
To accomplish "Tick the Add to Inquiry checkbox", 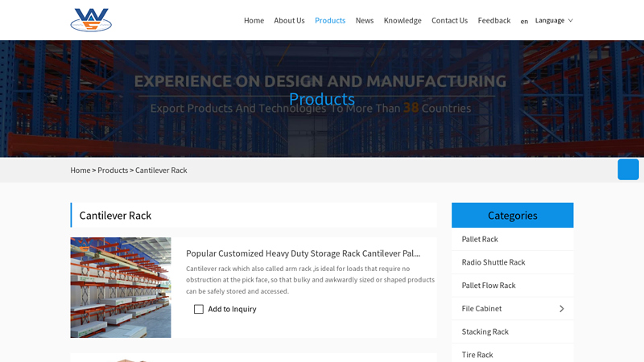I will 198,309.
